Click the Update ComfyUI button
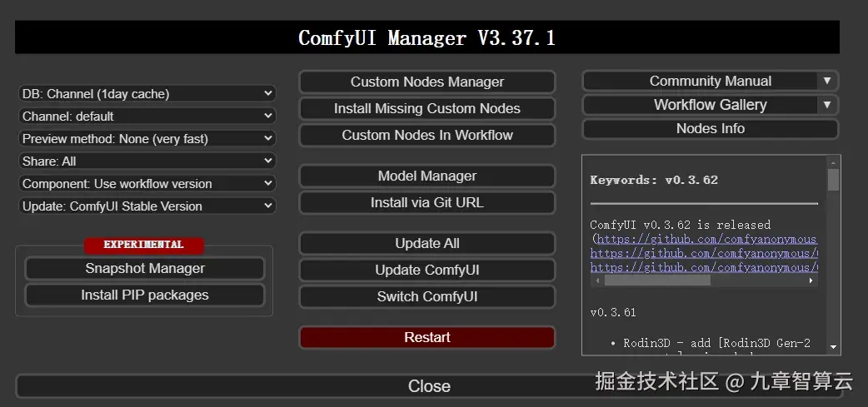868x407 pixels. (x=427, y=270)
